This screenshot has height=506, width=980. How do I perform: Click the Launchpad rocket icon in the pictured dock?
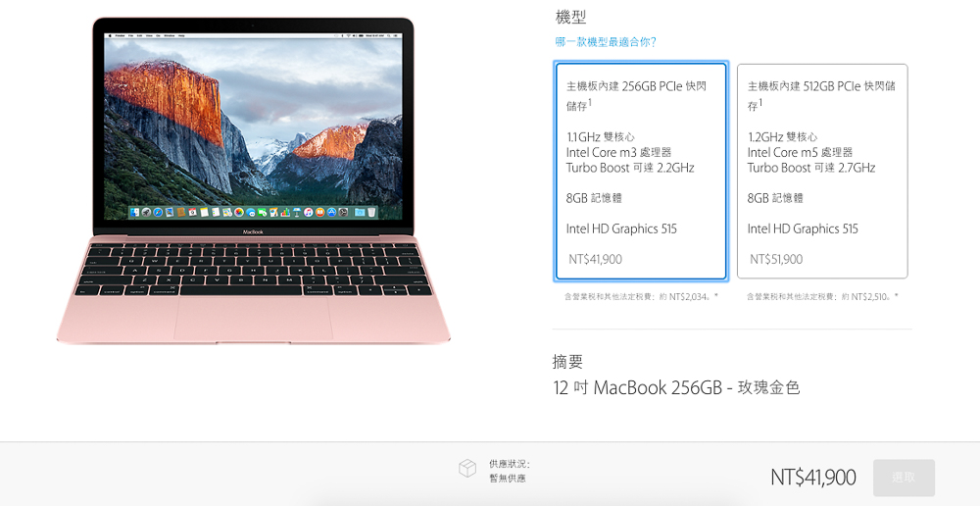click(x=146, y=213)
